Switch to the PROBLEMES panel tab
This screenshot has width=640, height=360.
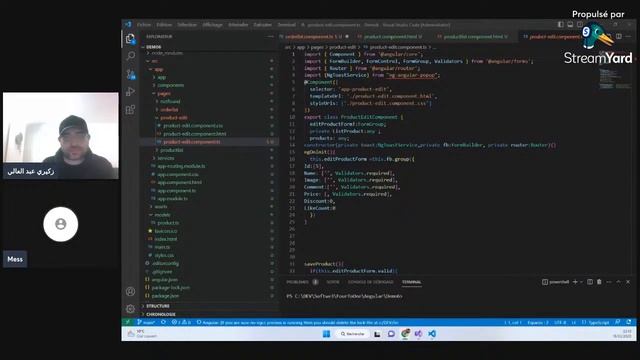(298, 282)
